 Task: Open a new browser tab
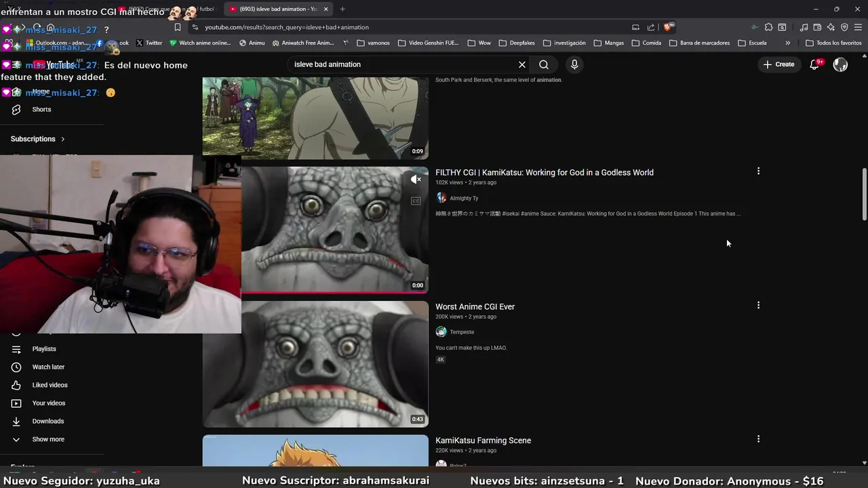342,9
